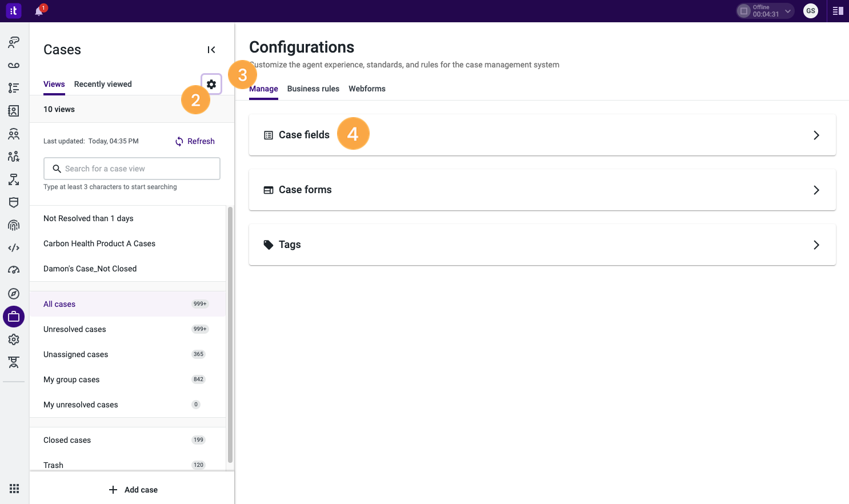Click the search magnifier icon
Screen dimensions: 849x504
[57, 169]
